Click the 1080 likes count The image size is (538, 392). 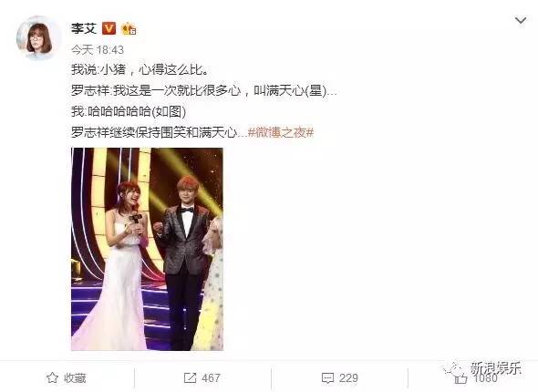(x=485, y=378)
